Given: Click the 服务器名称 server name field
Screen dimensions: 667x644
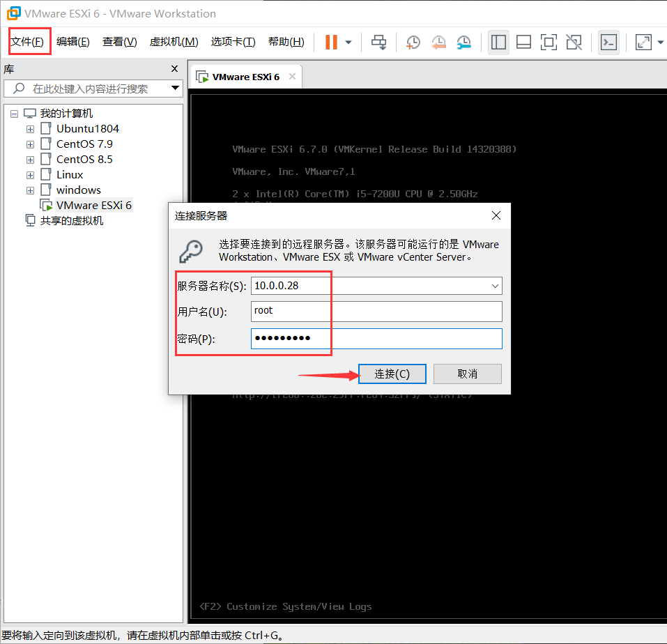Looking at the screenshot, I should pos(376,286).
